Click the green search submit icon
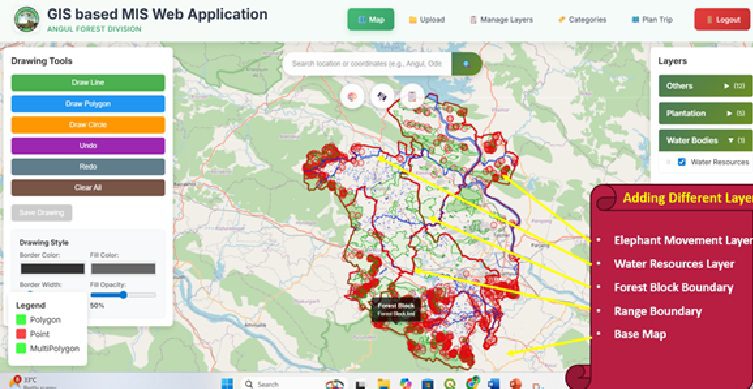Viewport: 753px width, 389px height. click(x=466, y=64)
